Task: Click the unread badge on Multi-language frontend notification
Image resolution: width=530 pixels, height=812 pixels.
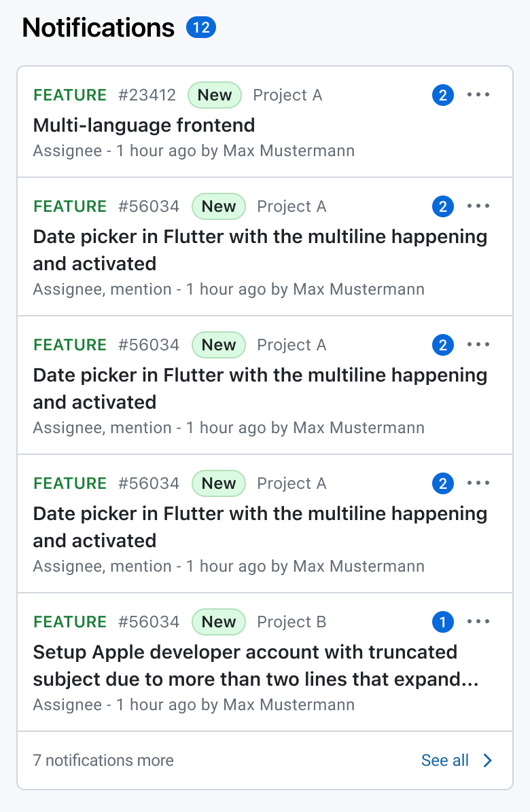Action: [442, 95]
